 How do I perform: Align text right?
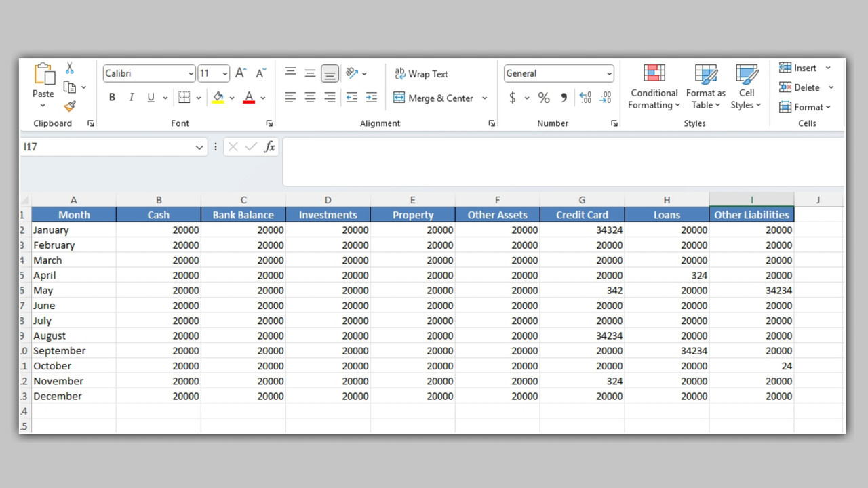click(x=330, y=98)
